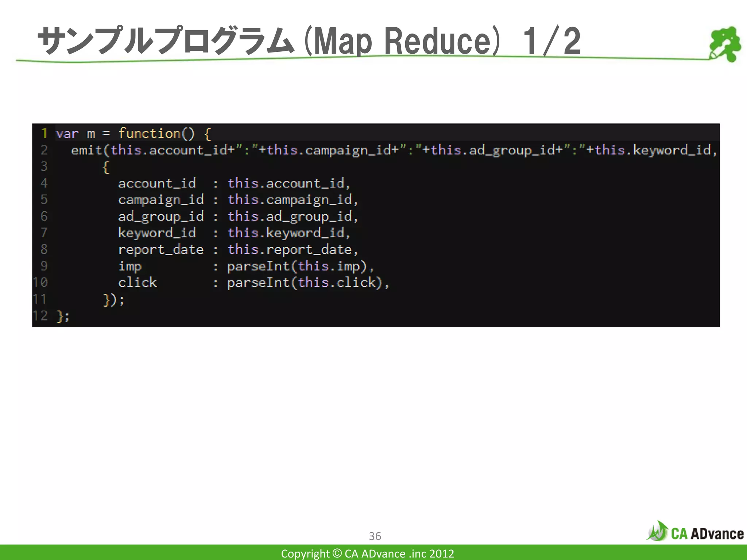This screenshot has width=747, height=560.
Task: Click the CA ADvance logo
Action: pos(695,532)
